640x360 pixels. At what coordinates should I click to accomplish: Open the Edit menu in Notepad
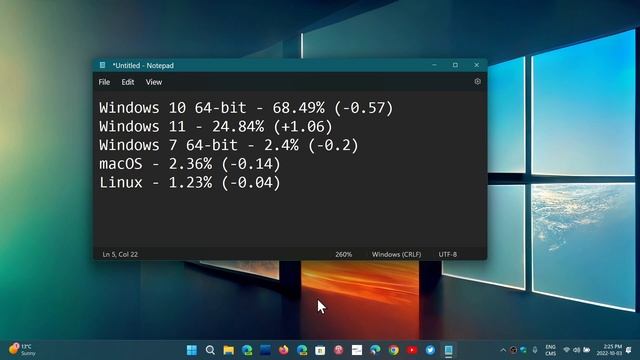128,82
